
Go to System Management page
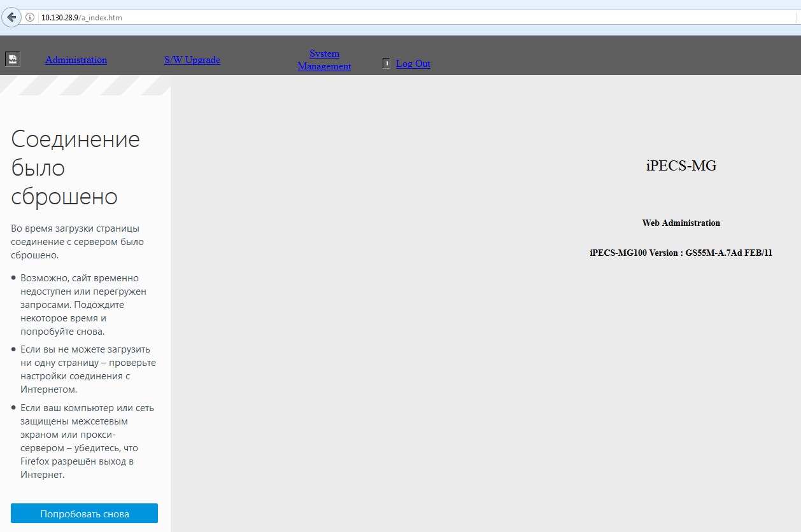[324, 60]
